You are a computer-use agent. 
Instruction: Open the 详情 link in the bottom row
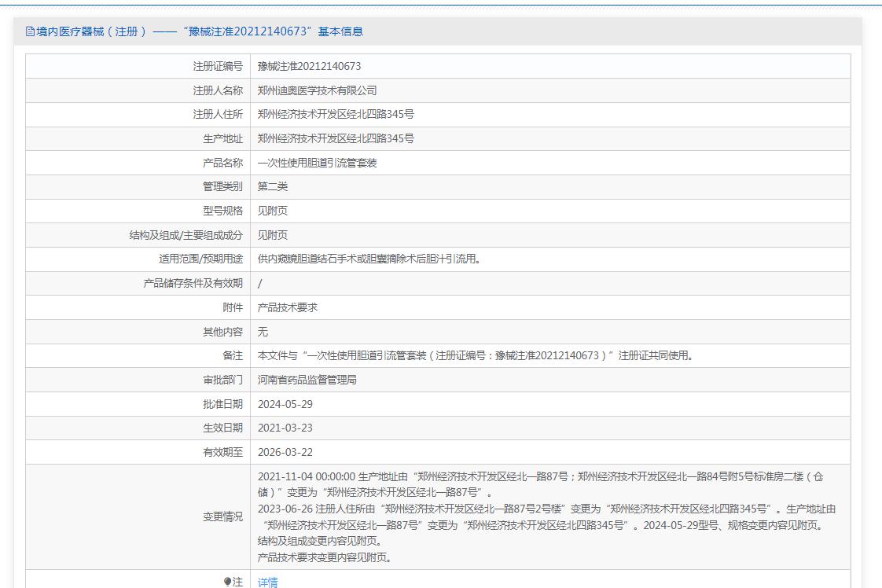click(x=268, y=582)
